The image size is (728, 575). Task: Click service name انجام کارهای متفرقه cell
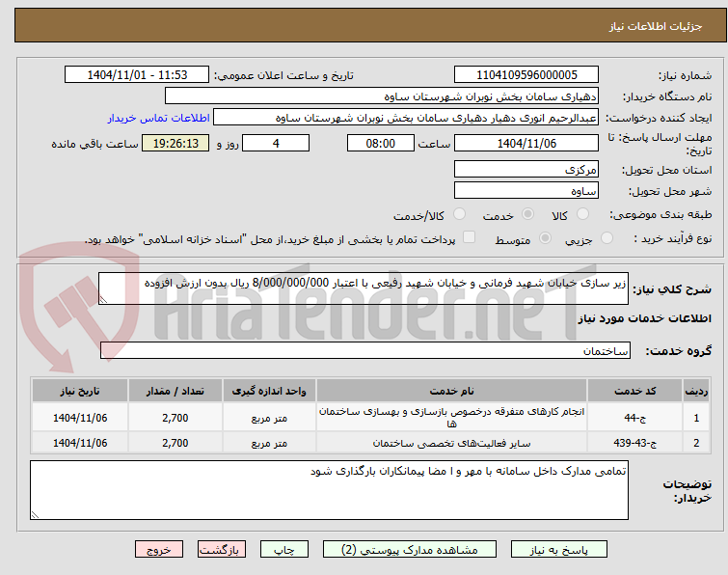[x=452, y=418]
